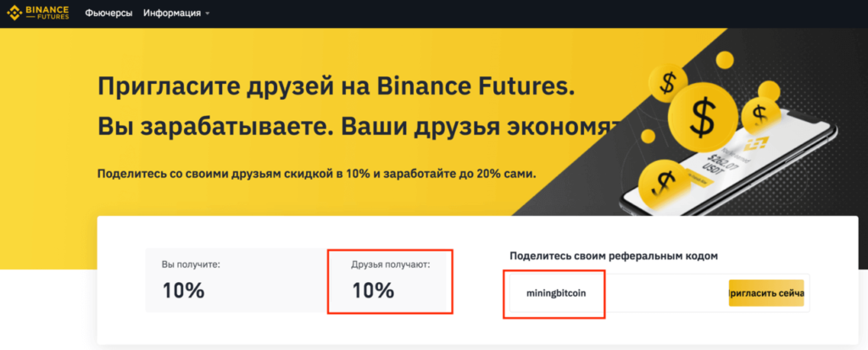Click the Пригласить сейчас button

(x=766, y=293)
